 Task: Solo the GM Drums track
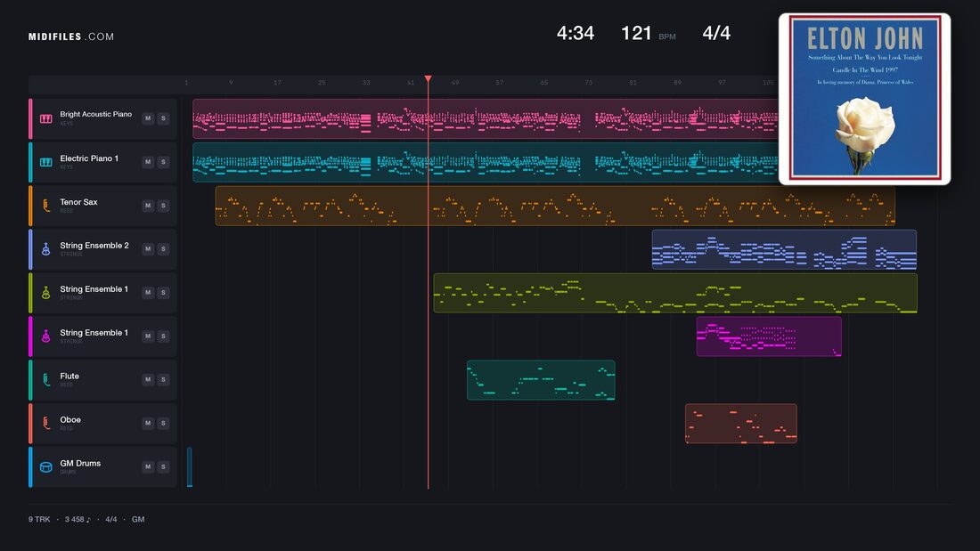163,466
